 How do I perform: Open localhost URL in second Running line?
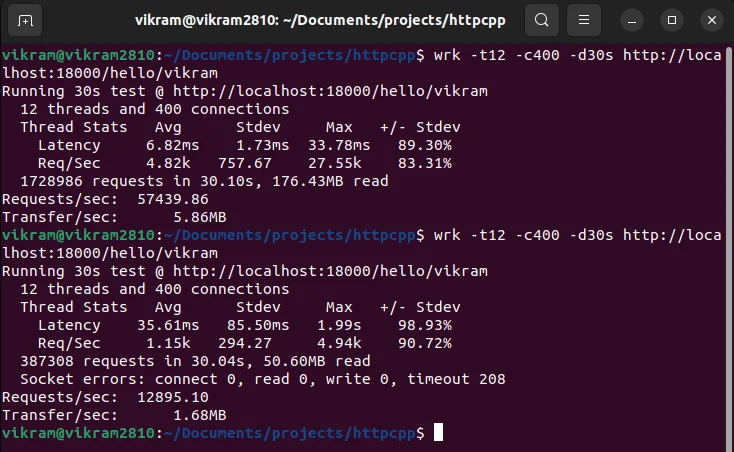coord(330,271)
